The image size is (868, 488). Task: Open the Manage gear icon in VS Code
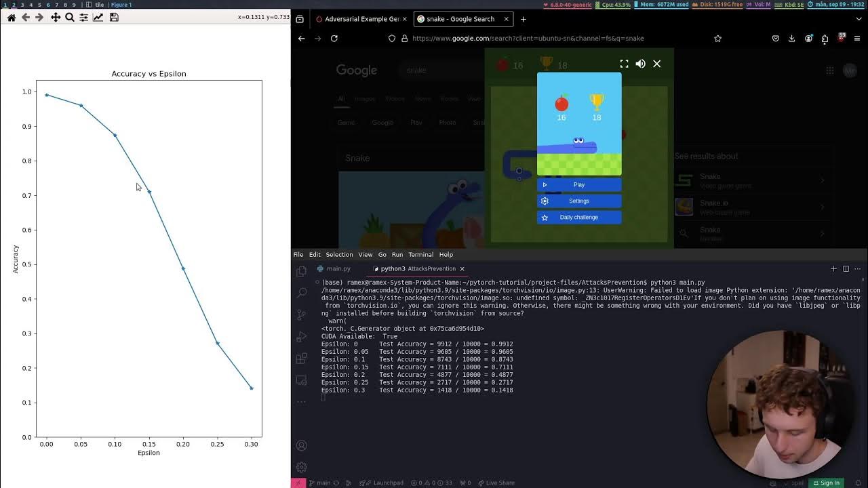click(x=302, y=467)
